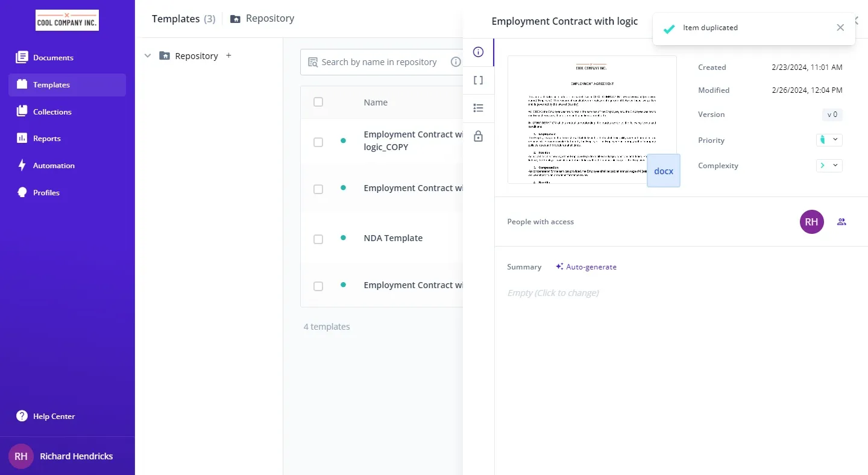Open Automation in sidebar menu

54,166
